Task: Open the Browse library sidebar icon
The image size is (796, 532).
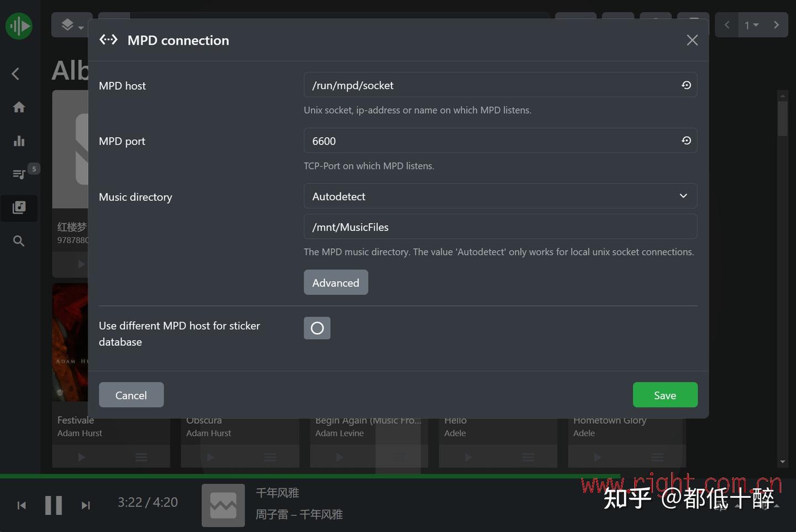Action: pos(19,208)
